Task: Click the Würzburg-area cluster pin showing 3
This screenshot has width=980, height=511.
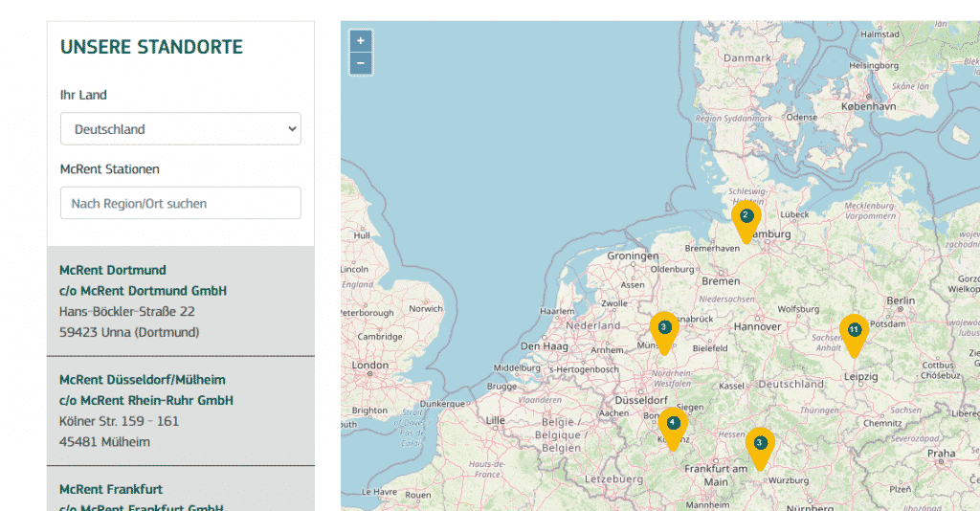Action: pos(759,449)
